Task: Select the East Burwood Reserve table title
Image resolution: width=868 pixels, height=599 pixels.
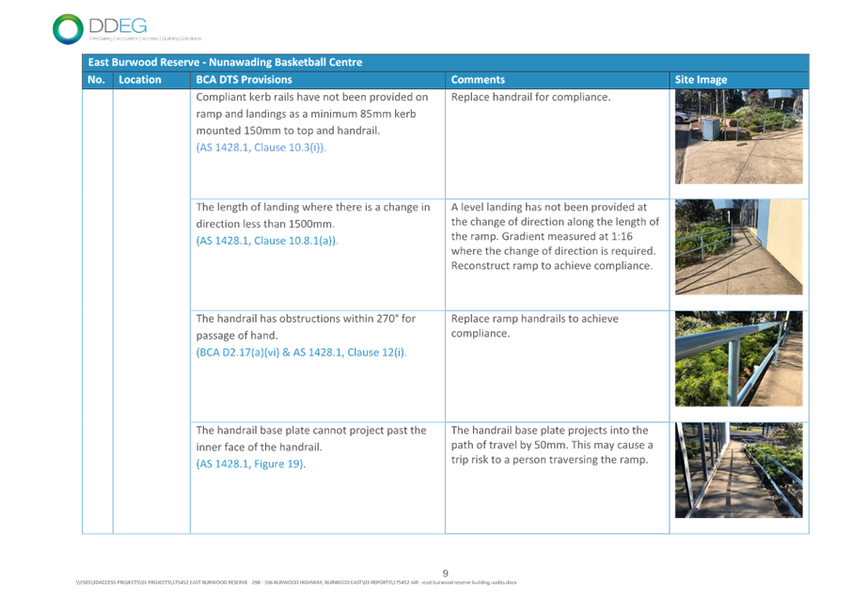Action: [x=224, y=62]
